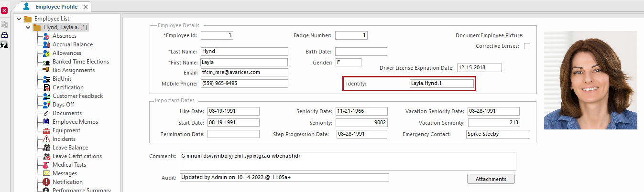Collapse the Employee List tree node
Viewport: 644px width, 192px height.
[19, 19]
